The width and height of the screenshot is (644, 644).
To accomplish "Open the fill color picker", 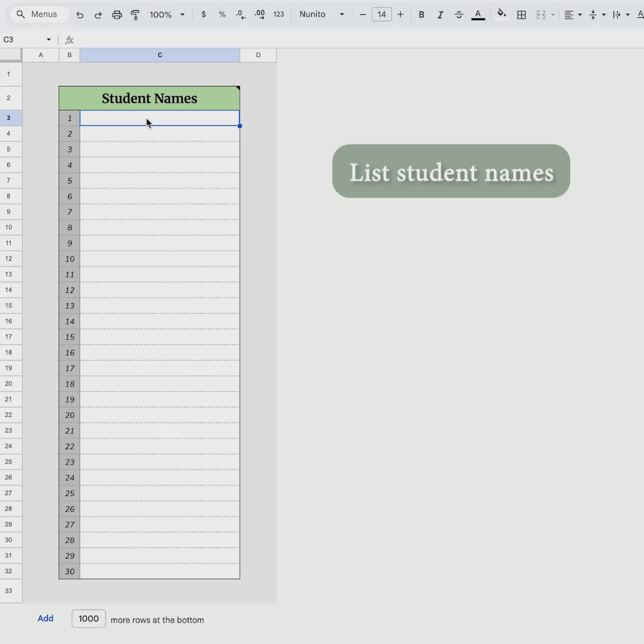I will click(x=501, y=14).
